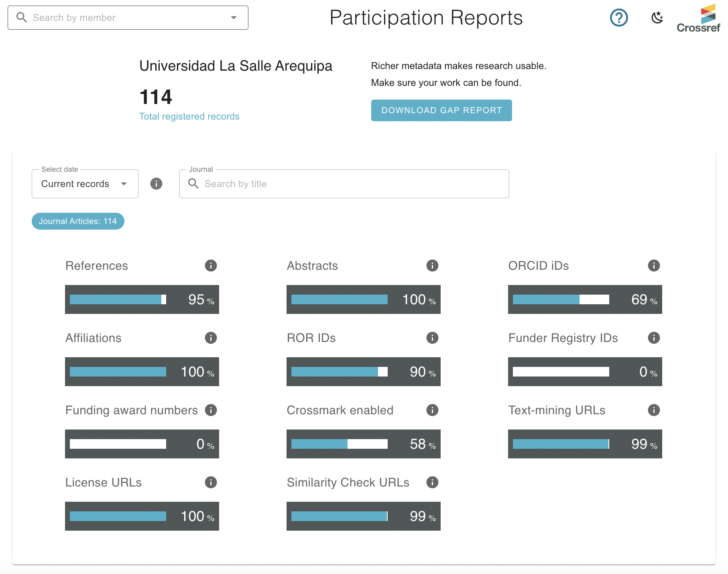The width and height of the screenshot is (728, 574).
Task: Enable dark mode via the moon icon
Action: (657, 18)
